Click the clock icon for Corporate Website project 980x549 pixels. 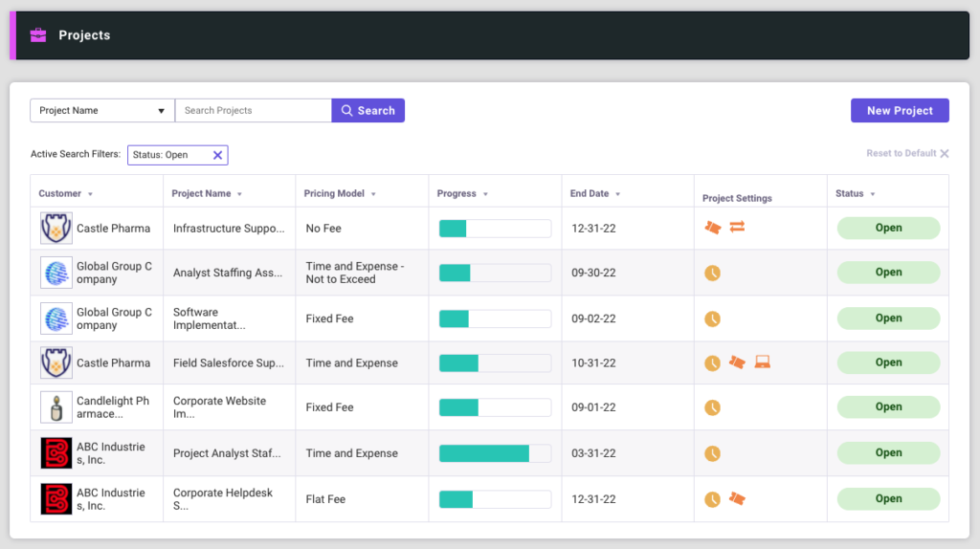[712, 407]
